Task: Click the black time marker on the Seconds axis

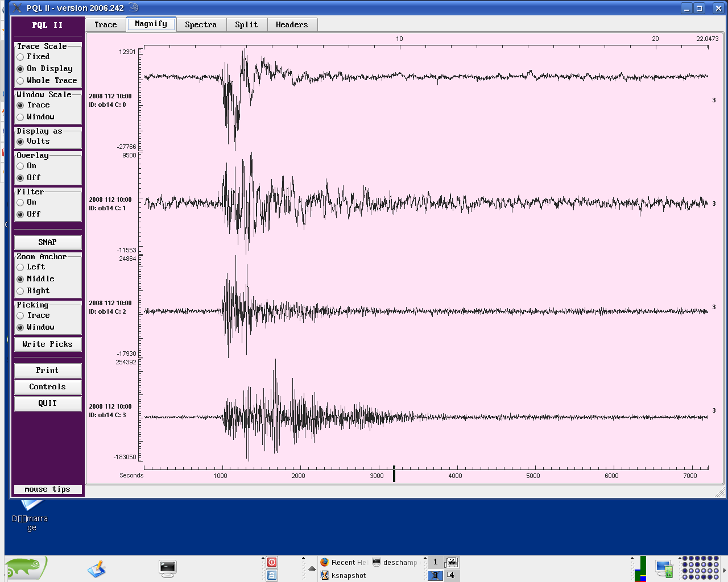Action: pos(394,474)
